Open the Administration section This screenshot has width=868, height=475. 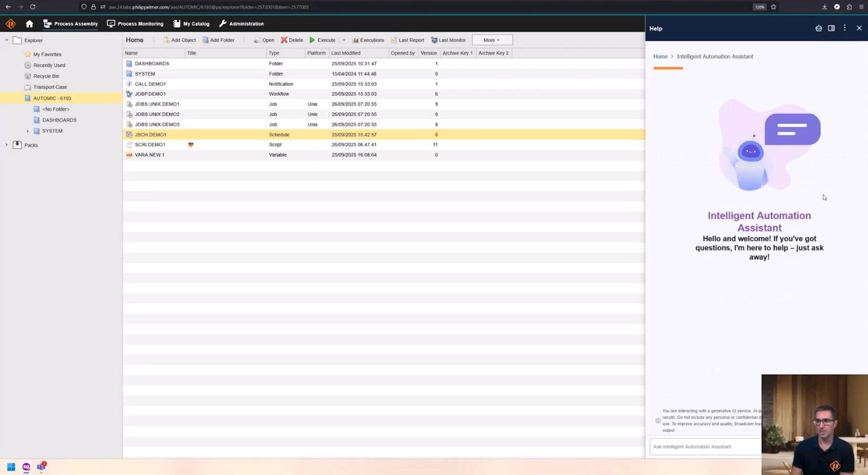point(241,24)
